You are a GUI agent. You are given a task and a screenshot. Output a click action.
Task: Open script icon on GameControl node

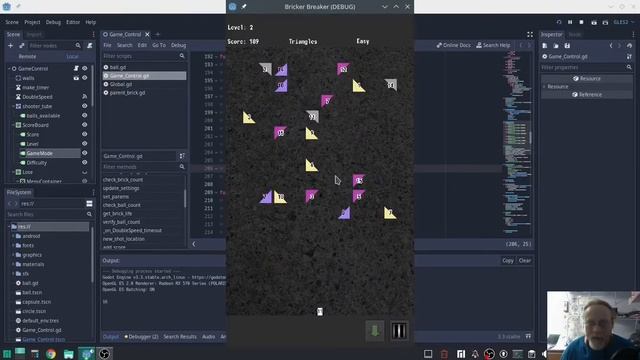click(76, 69)
